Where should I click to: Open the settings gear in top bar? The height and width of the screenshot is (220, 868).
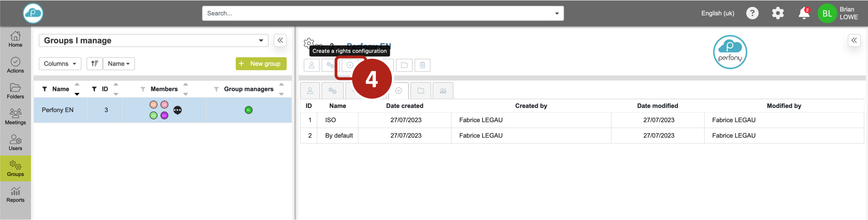tap(778, 14)
